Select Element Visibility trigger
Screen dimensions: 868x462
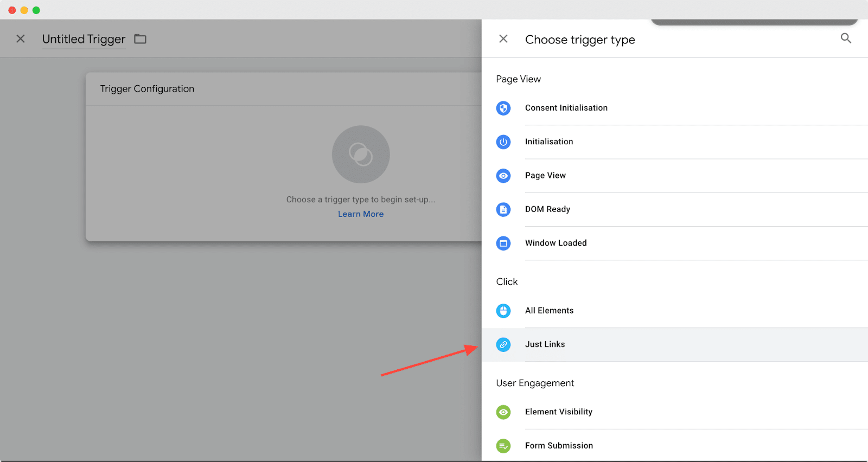tap(675, 412)
